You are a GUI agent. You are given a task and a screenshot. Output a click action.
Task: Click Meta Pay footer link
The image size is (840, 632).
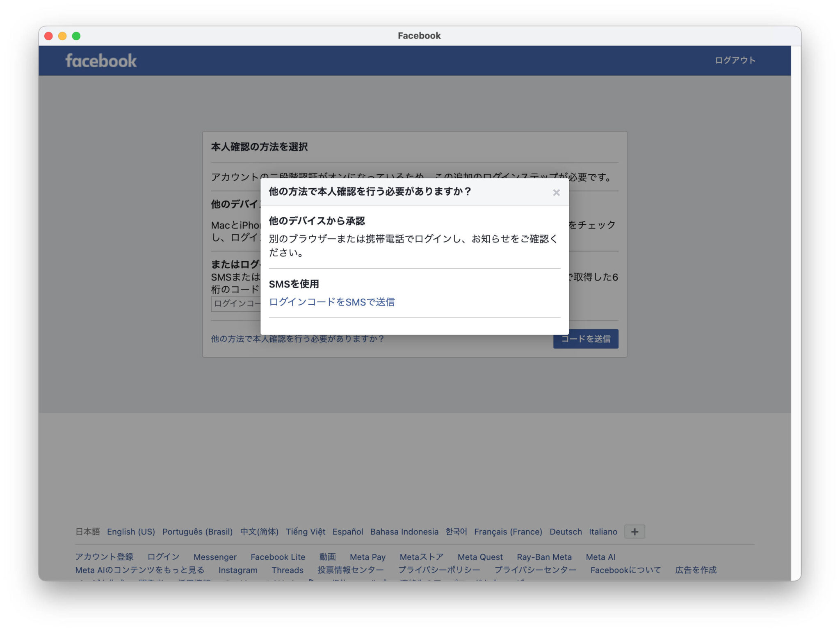[x=367, y=557]
